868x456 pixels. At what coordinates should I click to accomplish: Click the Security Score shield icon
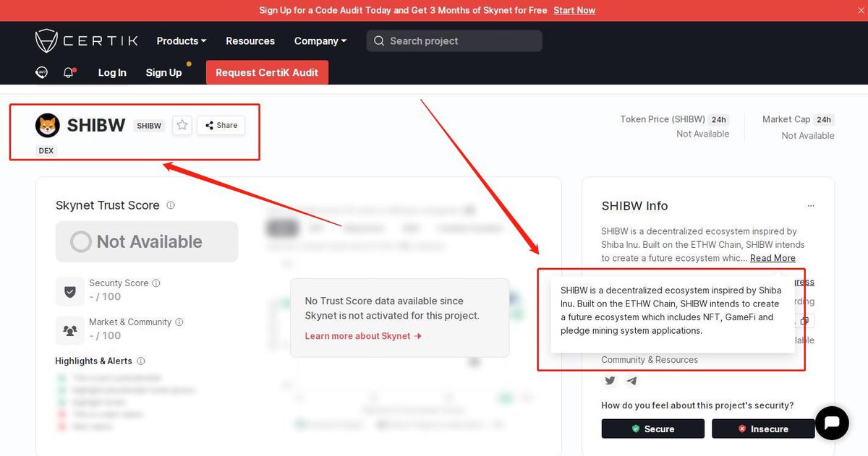pyautogui.click(x=70, y=292)
